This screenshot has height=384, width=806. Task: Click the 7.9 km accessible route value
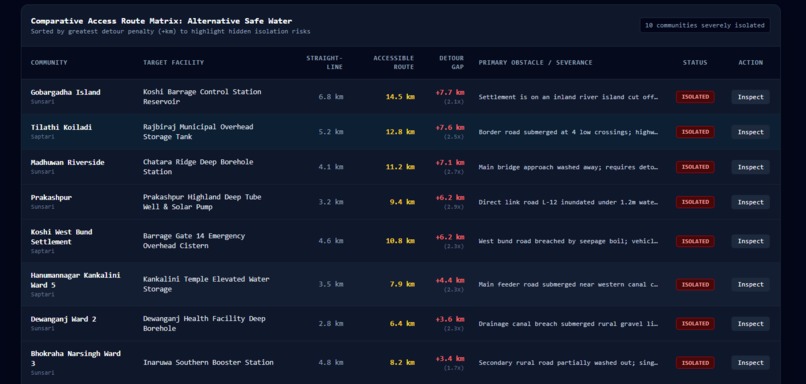[x=402, y=284]
